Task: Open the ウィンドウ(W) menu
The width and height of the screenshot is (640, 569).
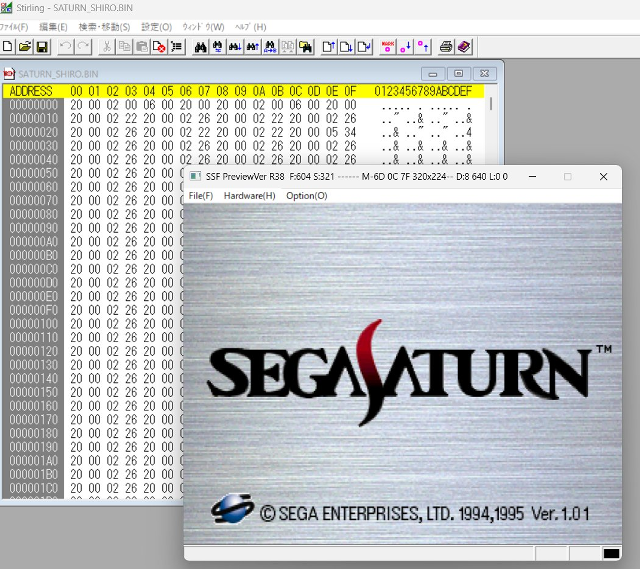Action: (203, 27)
